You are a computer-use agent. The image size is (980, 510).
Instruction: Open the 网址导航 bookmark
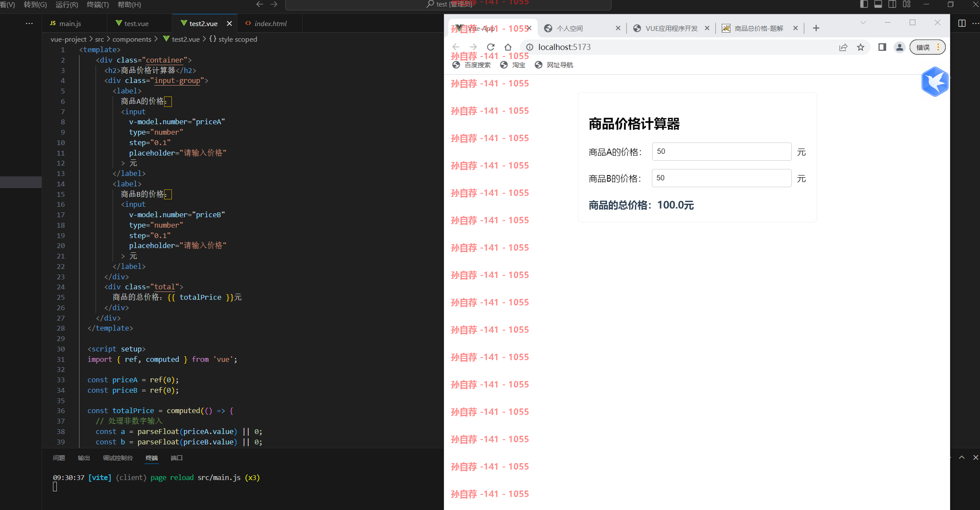click(554, 65)
